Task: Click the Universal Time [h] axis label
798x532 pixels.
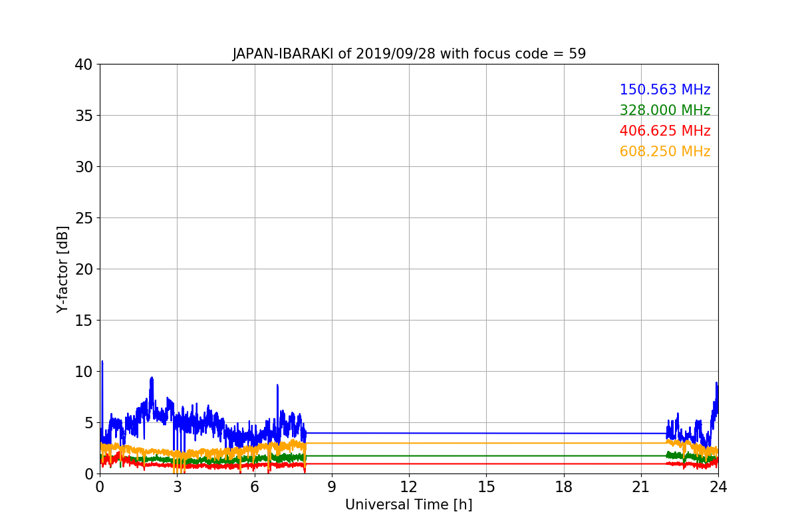Action: [409, 505]
